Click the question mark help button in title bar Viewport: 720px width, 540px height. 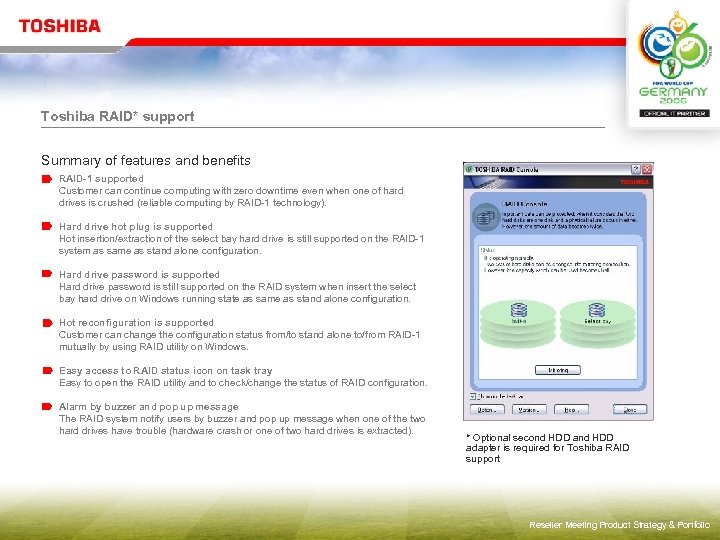coord(636,169)
